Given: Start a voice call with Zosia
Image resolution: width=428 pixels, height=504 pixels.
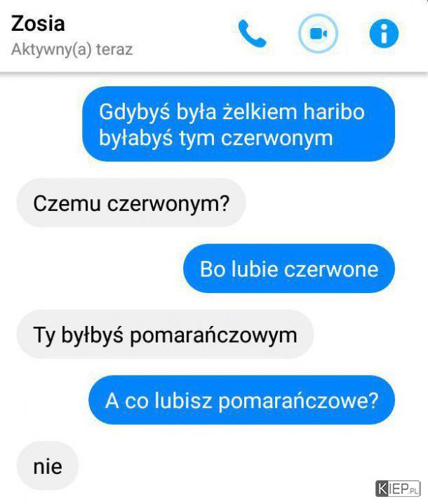Looking at the screenshot, I should (x=252, y=34).
